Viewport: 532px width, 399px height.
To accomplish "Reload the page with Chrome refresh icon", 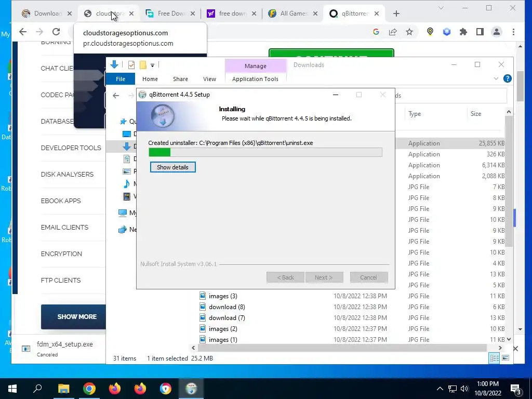I will pos(56,32).
